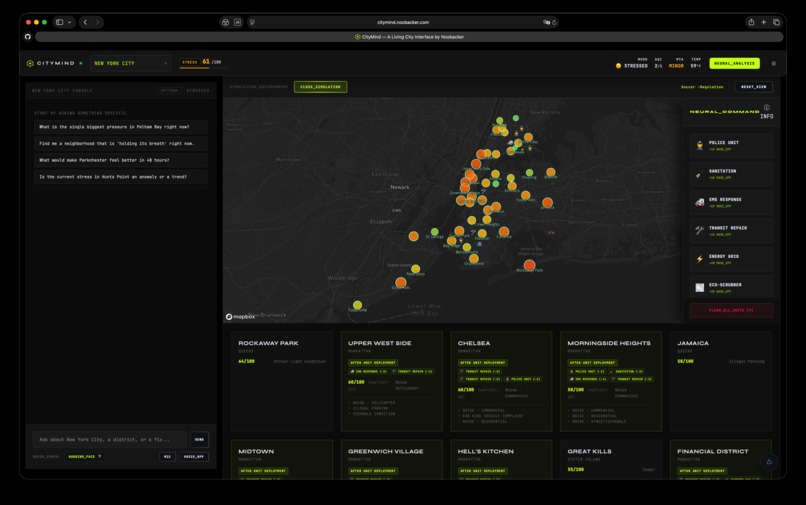Open the HELL'S KITCHEN district card
Image resolution: width=806 pixels, height=505 pixels.
click(501, 460)
